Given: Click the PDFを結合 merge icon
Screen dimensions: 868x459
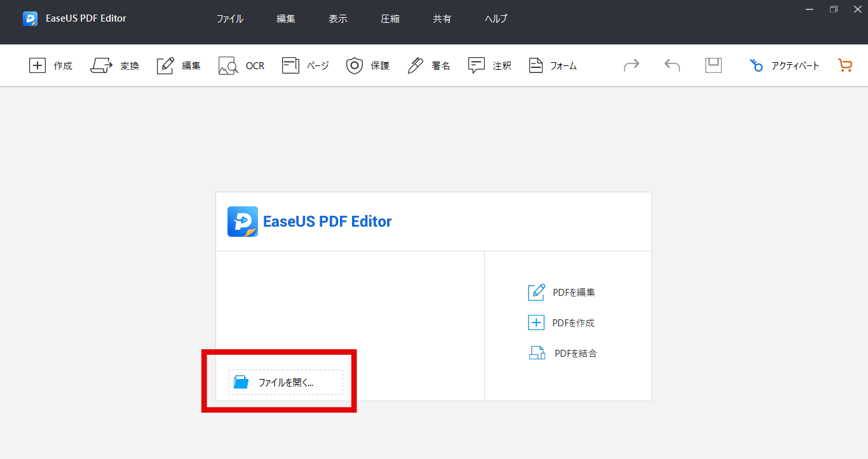Looking at the screenshot, I should tap(538, 353).
